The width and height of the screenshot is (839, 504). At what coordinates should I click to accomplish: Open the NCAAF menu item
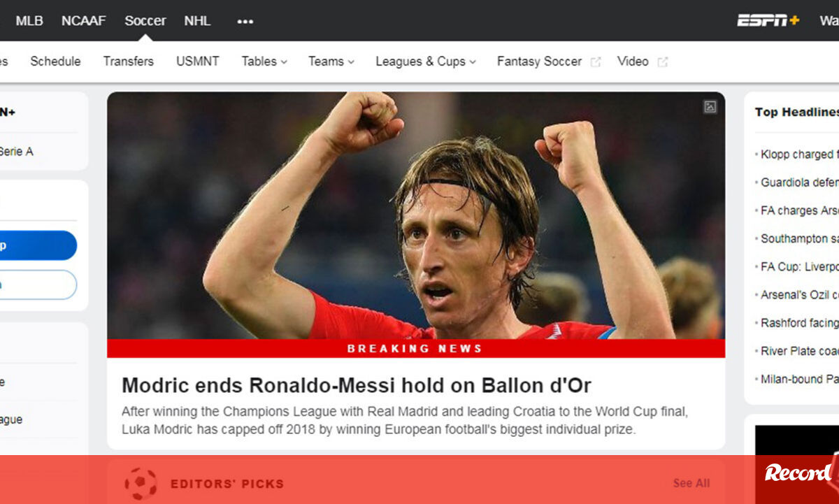pyautogui.click(x=84, y=20)
